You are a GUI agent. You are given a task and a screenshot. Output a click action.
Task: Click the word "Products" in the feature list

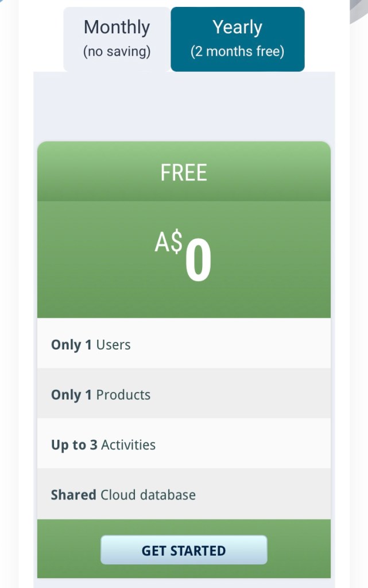click(123, 395)
